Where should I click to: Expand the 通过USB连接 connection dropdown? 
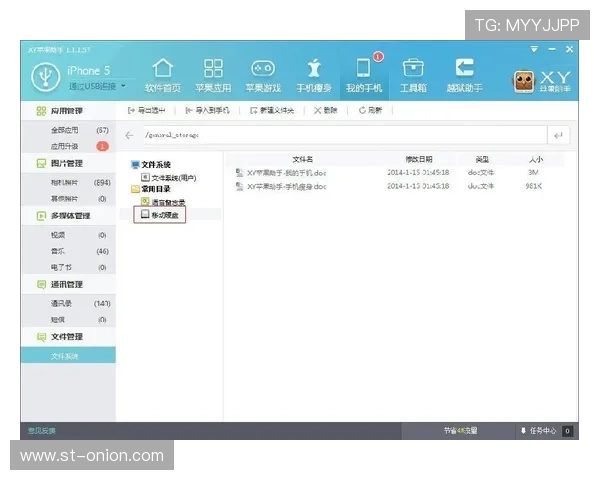123,86
